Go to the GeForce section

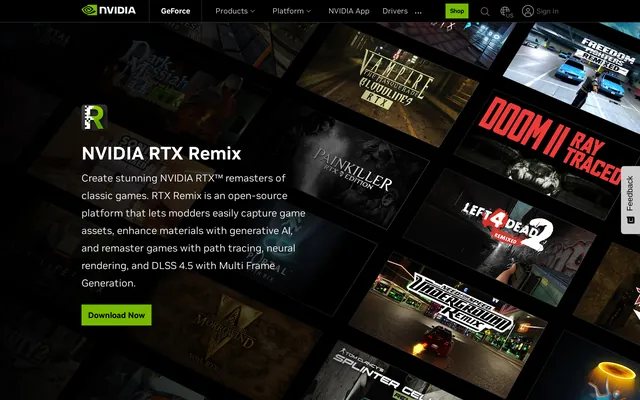point(176,11)
